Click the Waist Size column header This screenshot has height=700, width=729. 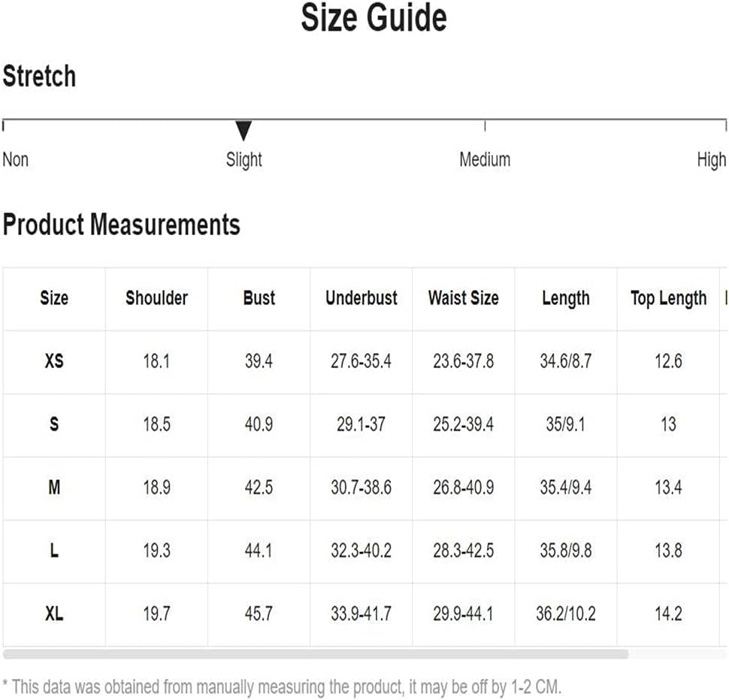(464, 297)
